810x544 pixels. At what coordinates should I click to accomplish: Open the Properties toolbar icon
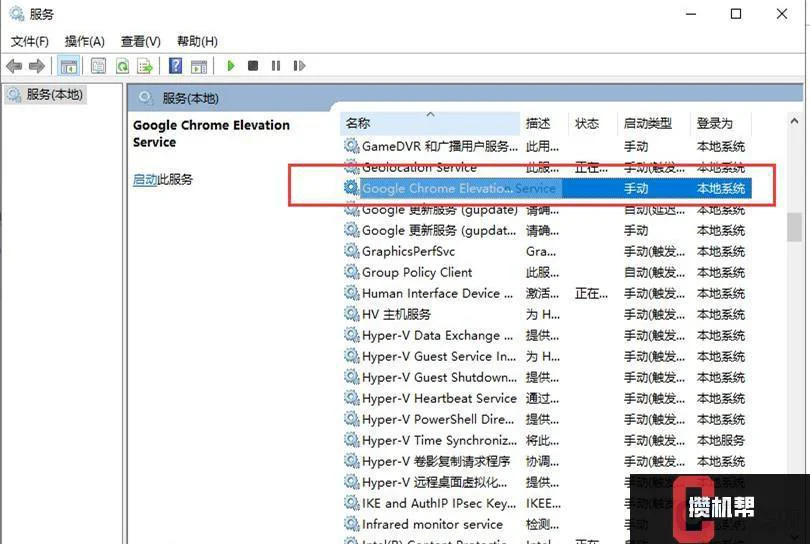click(98, 66)
